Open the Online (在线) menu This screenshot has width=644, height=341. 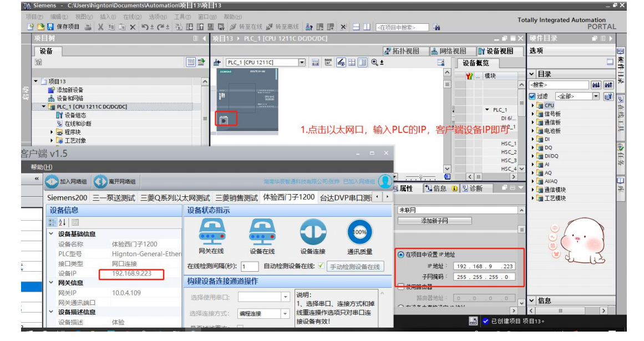point(132,17)
